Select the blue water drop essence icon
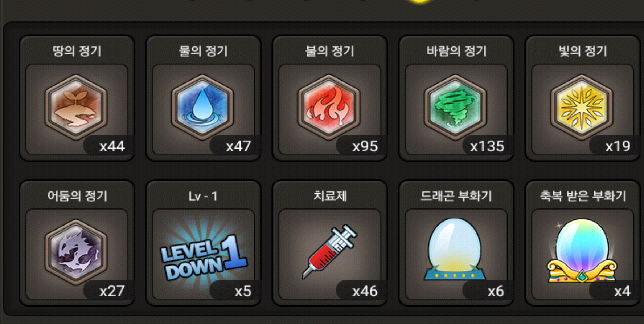Screen dimensions: 644x324 (202, 107)
